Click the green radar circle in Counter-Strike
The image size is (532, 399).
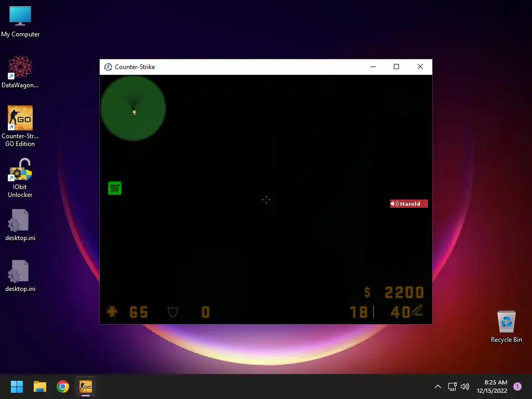(x=134, y=108)
